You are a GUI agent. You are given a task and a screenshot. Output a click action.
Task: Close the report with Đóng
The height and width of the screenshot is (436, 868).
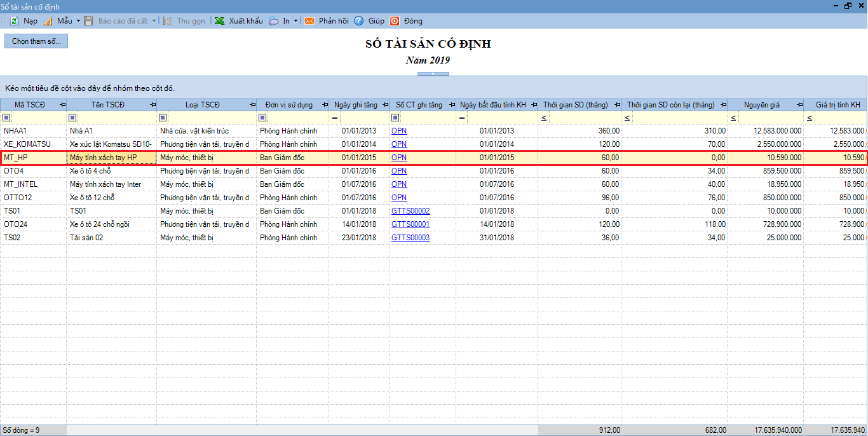coord(406,21)
